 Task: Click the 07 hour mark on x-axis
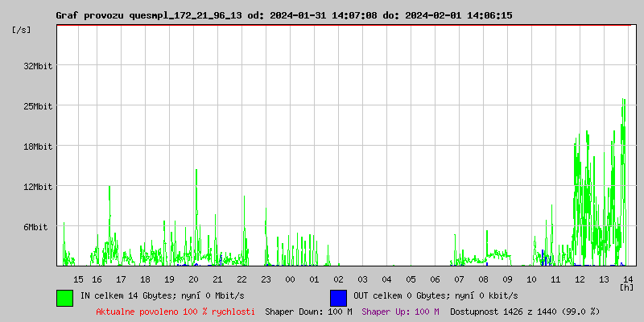[x=459, y=279]
